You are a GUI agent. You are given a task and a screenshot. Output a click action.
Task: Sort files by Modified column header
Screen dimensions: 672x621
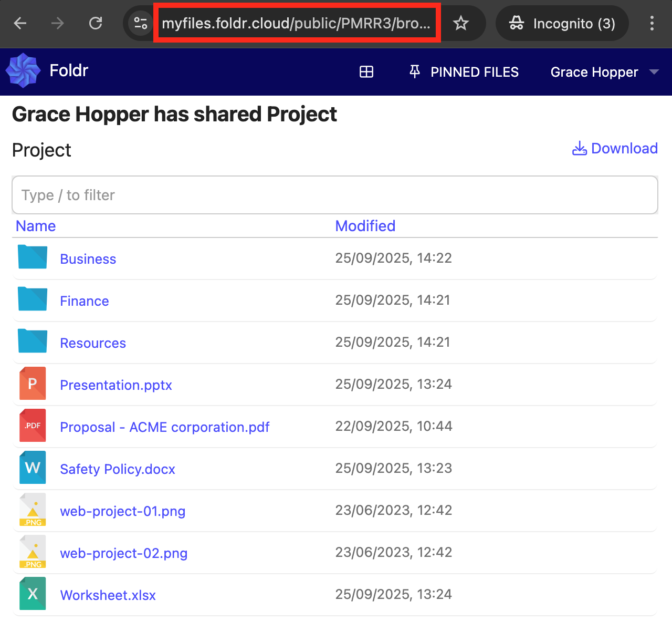click(365, 226)
